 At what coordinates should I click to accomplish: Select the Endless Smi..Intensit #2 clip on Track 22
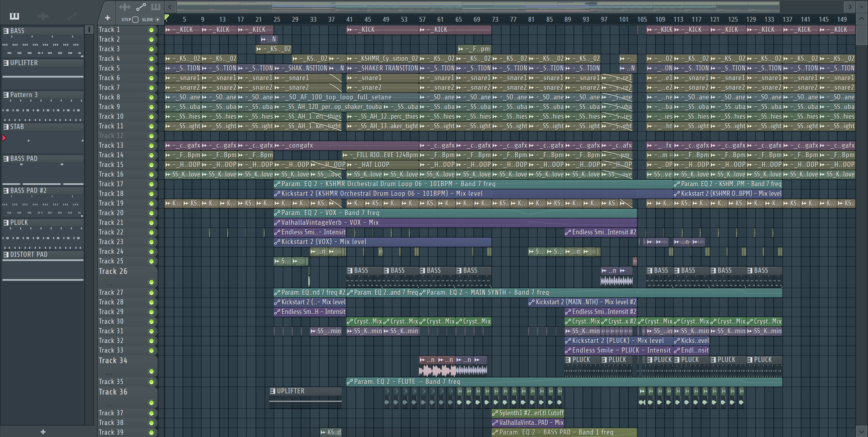click(601, 232)
